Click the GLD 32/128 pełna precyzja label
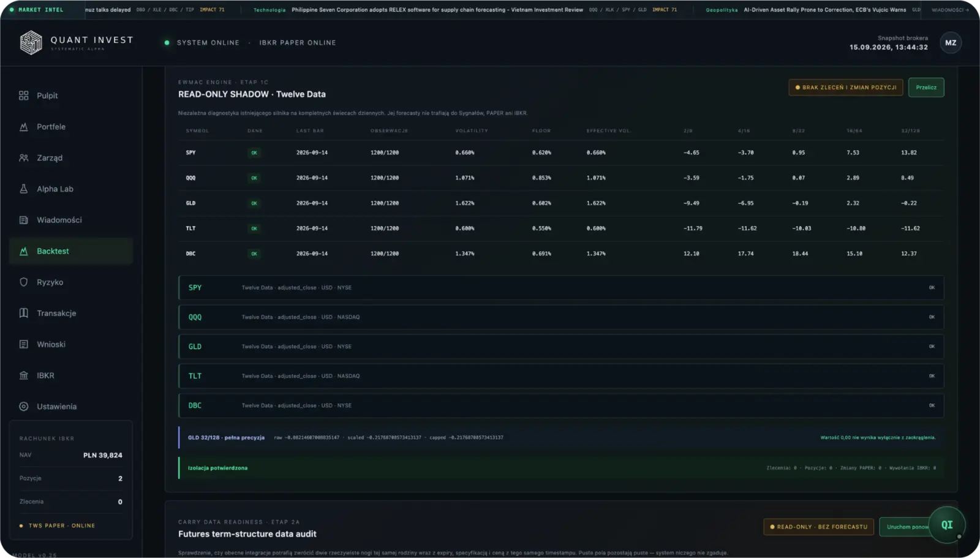Viewport: 980px width, 558px height. pos(226,438)
